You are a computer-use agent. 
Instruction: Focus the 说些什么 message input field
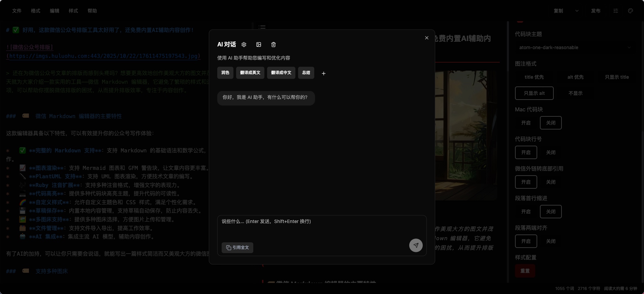click(x=322, y=227)
